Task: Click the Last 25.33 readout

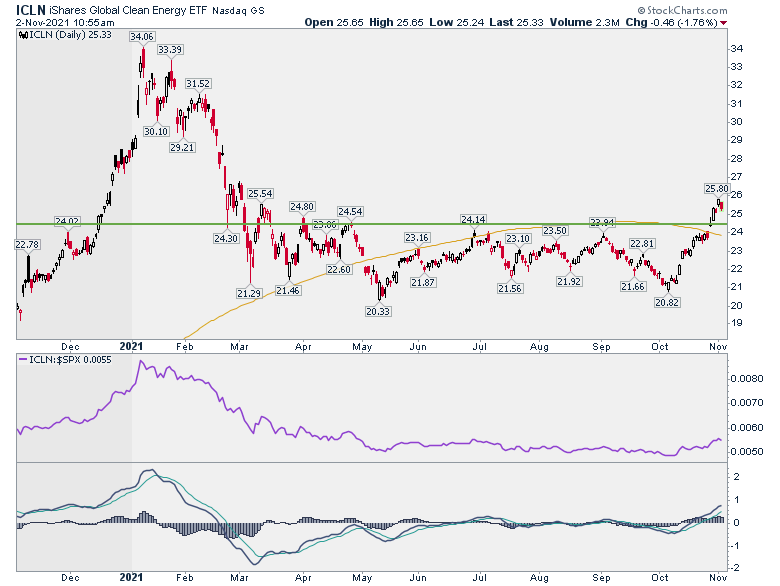Action: point(516,22)
